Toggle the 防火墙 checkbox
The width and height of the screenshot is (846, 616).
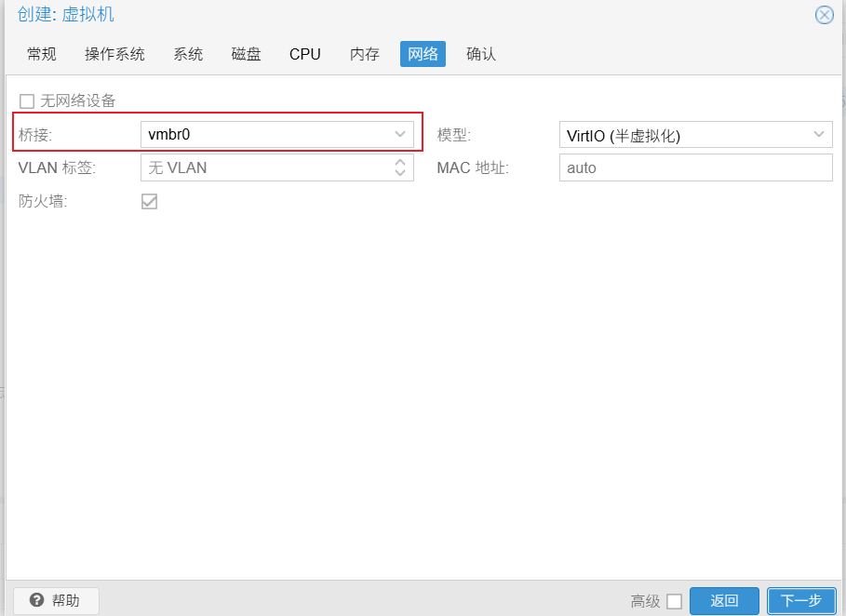pos(149,201)
